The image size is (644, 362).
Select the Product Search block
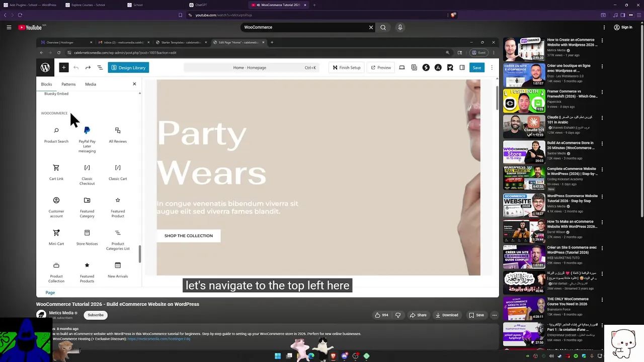(56, 136)
